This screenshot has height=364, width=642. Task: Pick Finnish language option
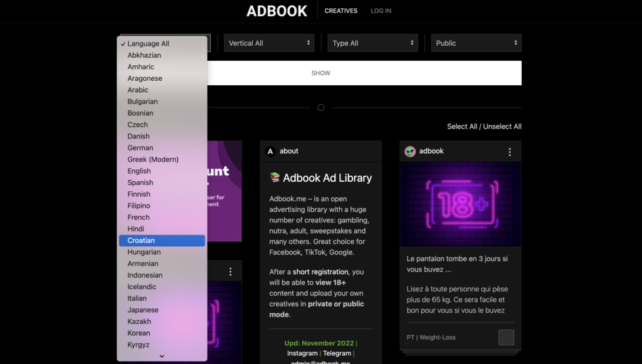(x=162, y=194)
